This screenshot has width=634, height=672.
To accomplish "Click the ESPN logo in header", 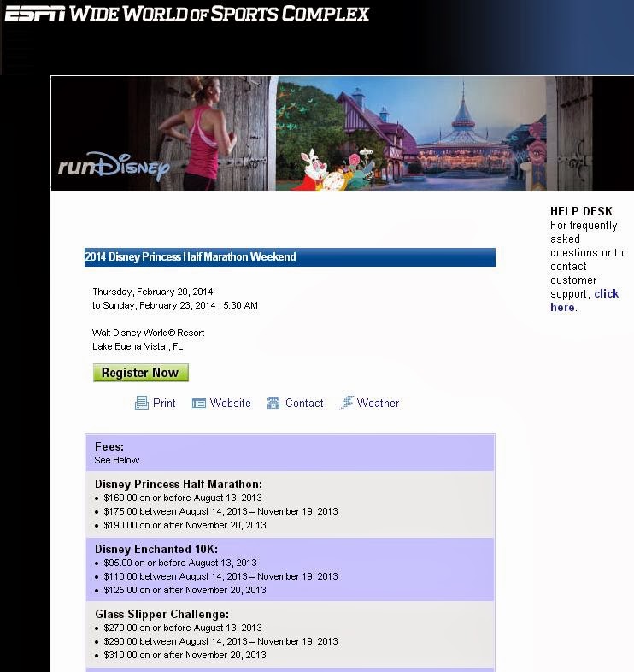I will [x=35, y=14].
